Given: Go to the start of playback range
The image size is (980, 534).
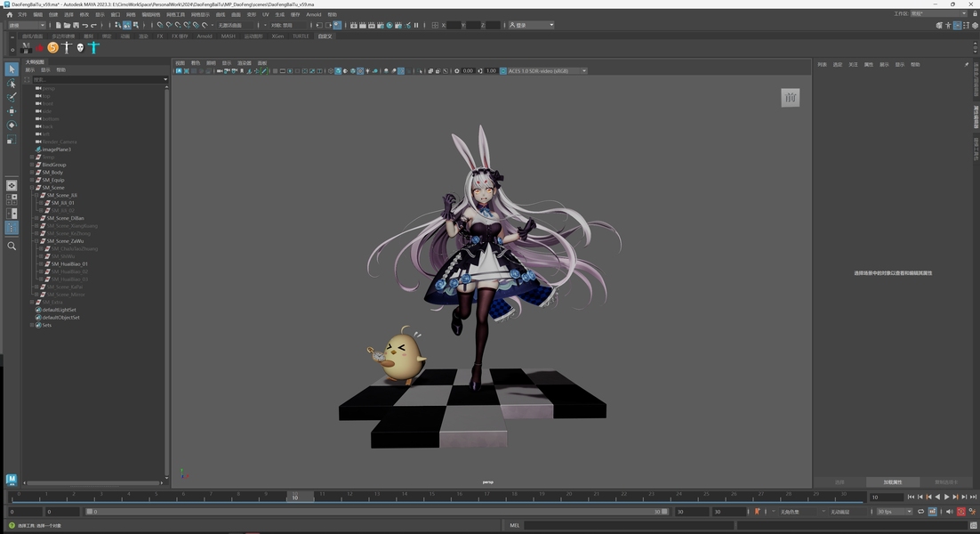Looking at the screenshot, I should point(911,498).
